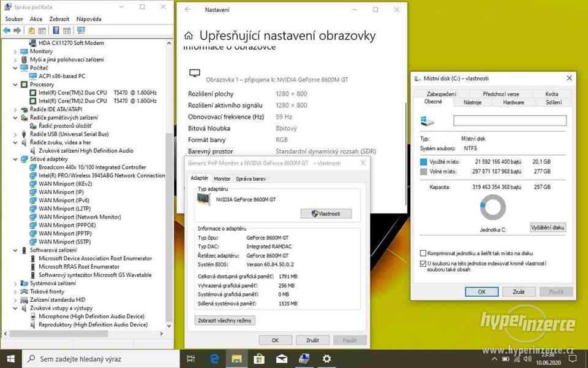Click OK in adapter properties dialog
Viewport: 588px width, 368px height.
[275, 340]
